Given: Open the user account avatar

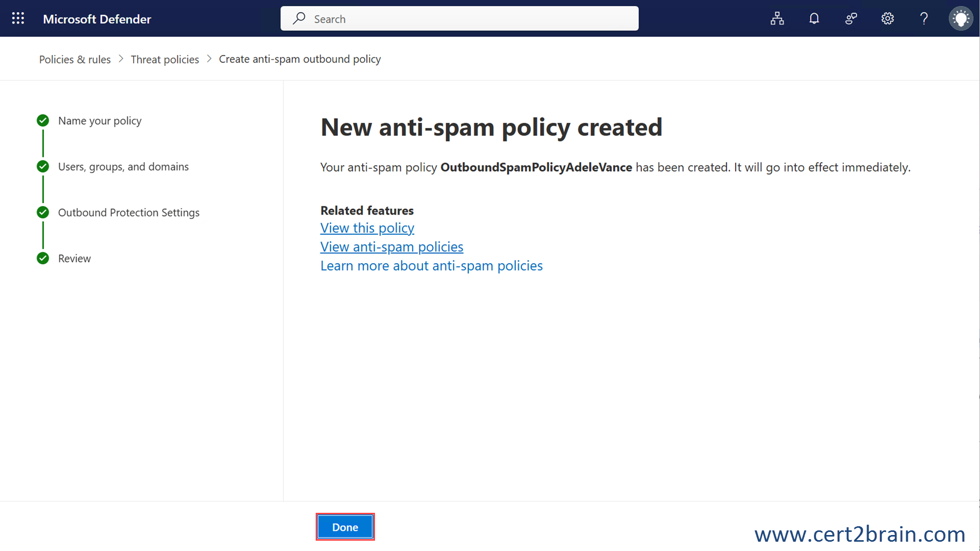Looking at the screenshot, I should [960, 19].
